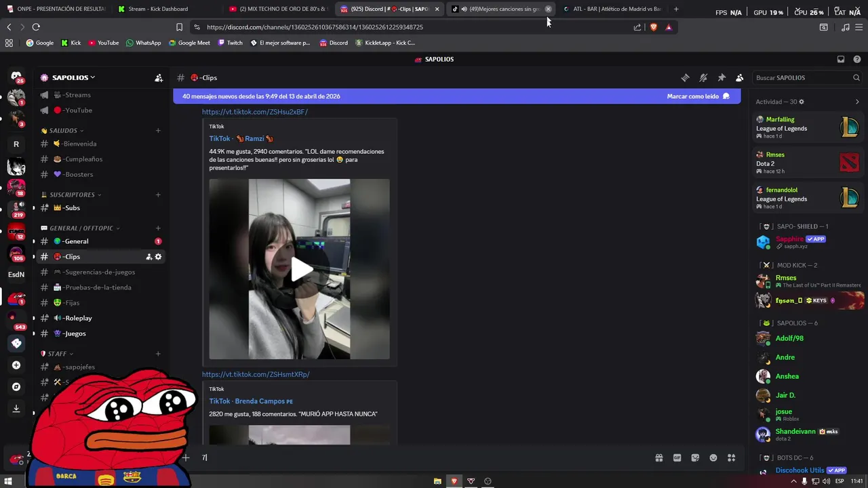Collapse the STAFF category
The width and height of the screenshot is (868, 488).
point(57,353)
